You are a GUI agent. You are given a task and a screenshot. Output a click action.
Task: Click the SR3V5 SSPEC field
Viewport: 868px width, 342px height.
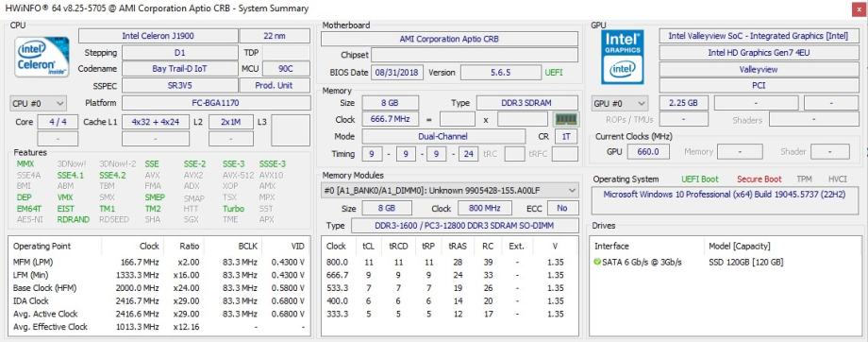click(x=180, y=86)
